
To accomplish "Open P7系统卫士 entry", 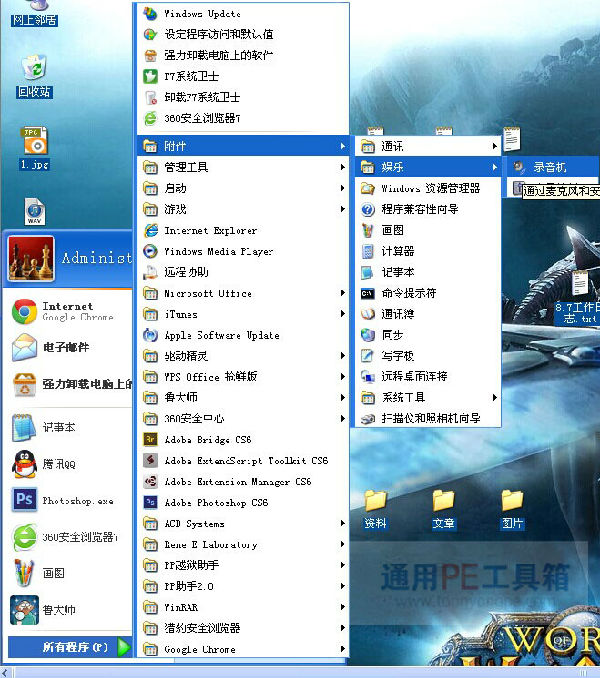I will (243, 77).
